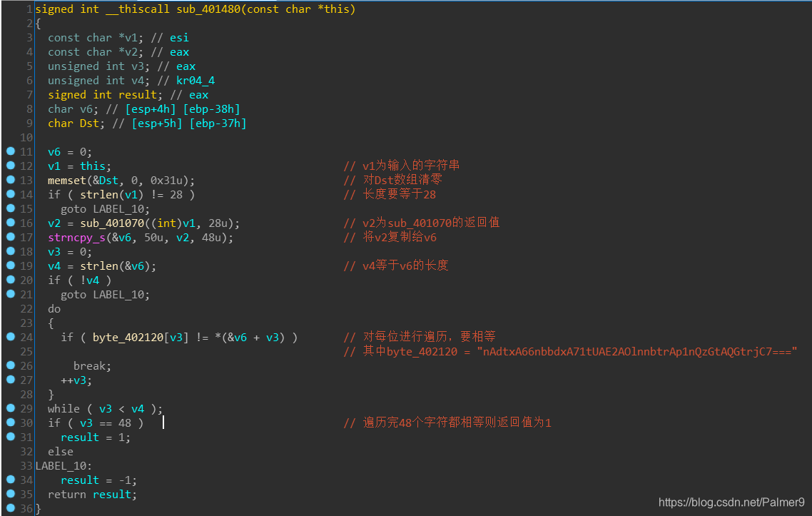Click 'v3 = 0;' on line 18
Screen dimensions: 812x516
pyautogui.click(x=70, y=252)
